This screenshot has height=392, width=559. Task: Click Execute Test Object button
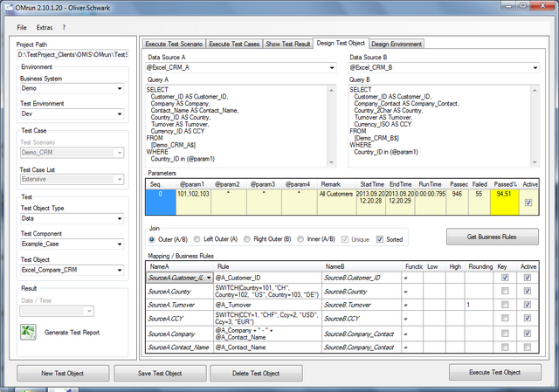[495, 372]
